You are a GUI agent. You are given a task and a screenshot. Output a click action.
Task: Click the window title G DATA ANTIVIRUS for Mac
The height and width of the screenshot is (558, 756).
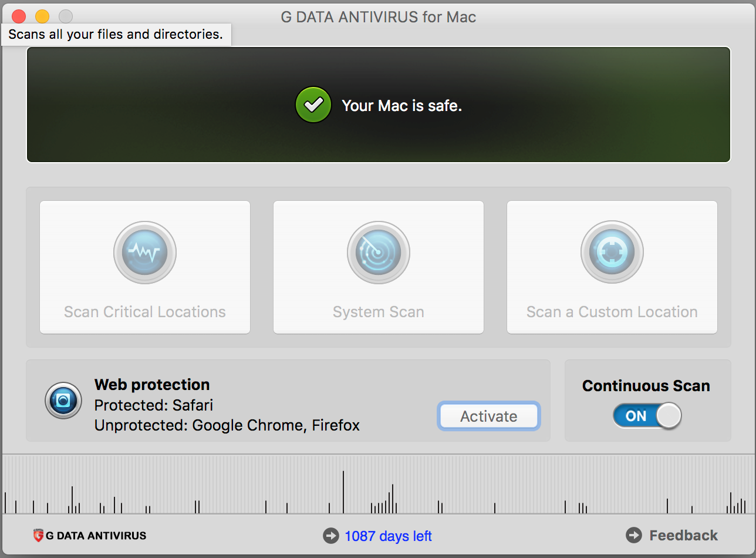pyautogui.click(x=379, y=17)
